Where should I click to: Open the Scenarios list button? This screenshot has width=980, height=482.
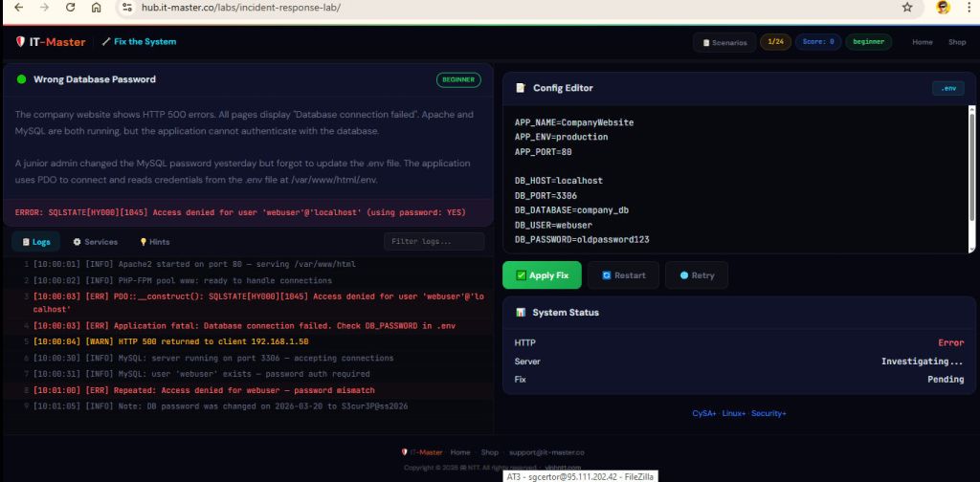[724, 42]
